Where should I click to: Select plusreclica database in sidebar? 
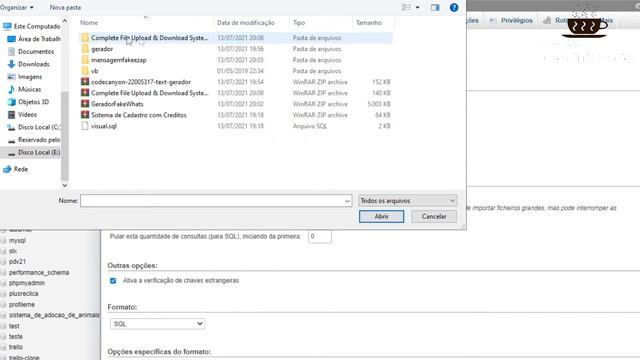[x=24, y=293]
